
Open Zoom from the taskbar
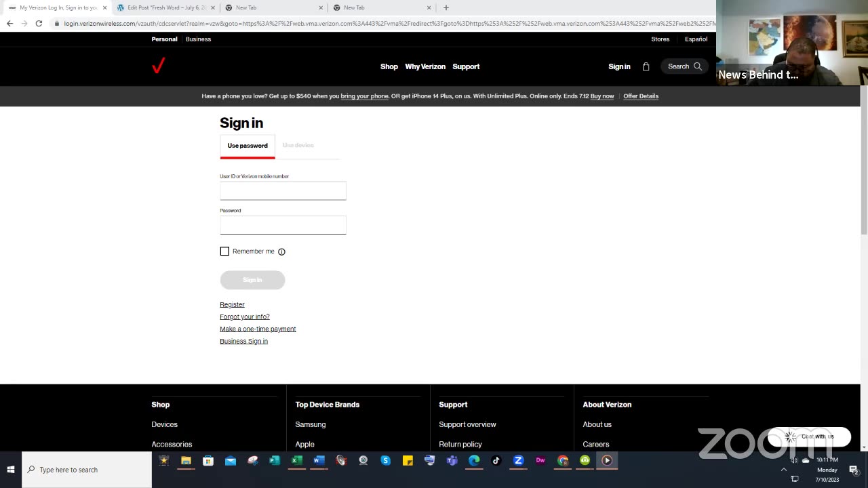coord(518,461)
